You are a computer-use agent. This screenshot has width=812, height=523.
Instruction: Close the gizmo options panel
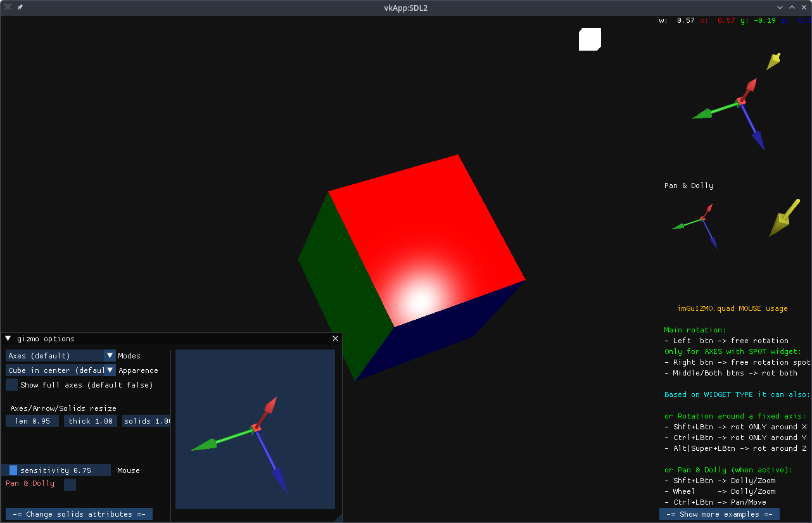pos(336,339)
